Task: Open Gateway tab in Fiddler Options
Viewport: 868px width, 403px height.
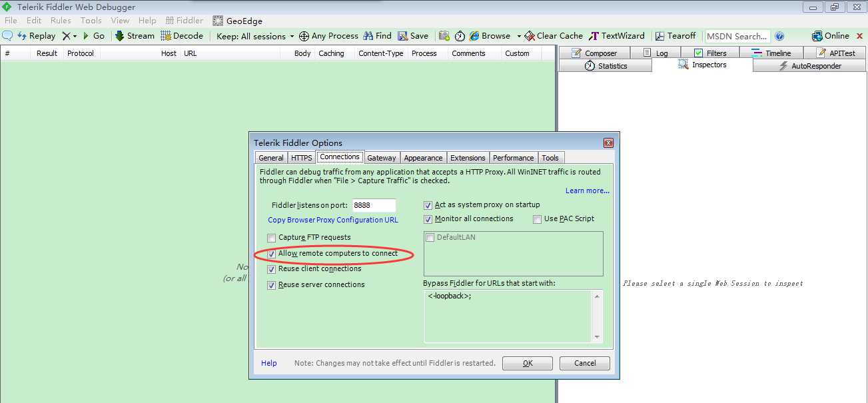Action: click(382, 158)
